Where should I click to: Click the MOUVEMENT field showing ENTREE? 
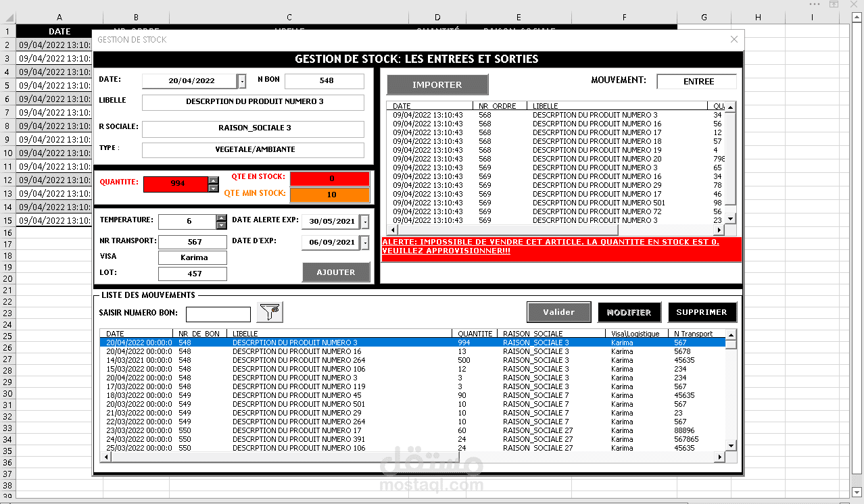696,82
